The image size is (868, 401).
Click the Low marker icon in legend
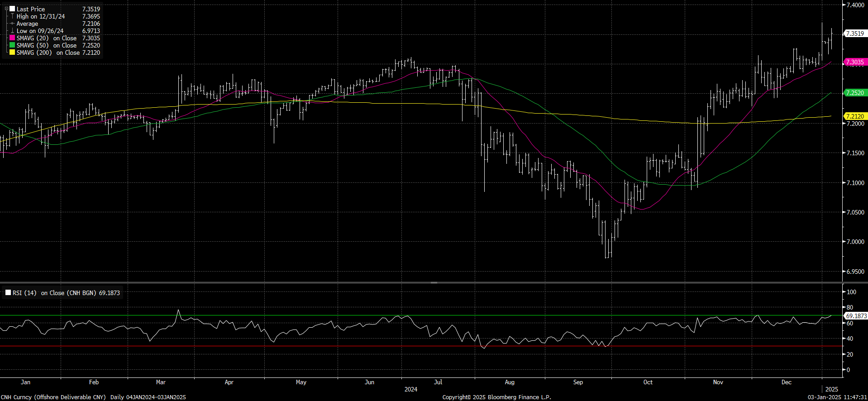click(x=12, y=31)
